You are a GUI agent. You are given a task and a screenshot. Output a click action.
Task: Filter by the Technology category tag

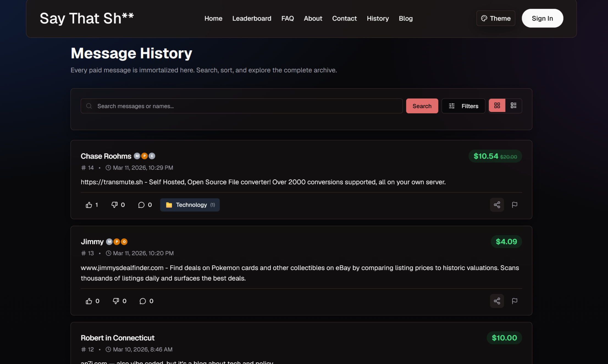[190, 205]
